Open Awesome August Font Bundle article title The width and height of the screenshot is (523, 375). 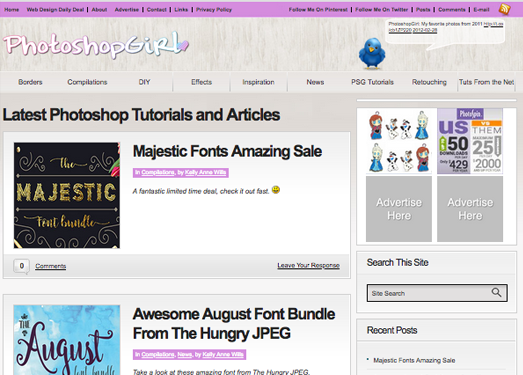pos(234,324)
